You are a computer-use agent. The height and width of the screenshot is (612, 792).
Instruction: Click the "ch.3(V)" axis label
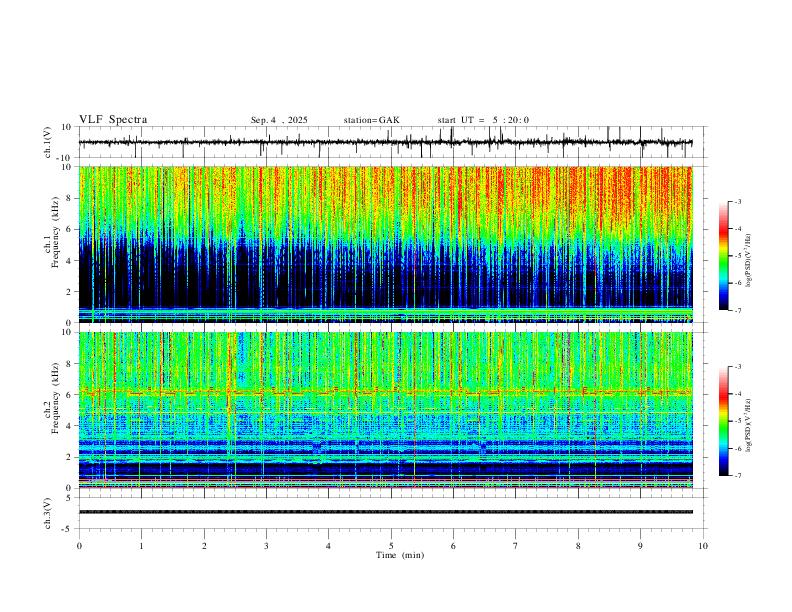48,513
